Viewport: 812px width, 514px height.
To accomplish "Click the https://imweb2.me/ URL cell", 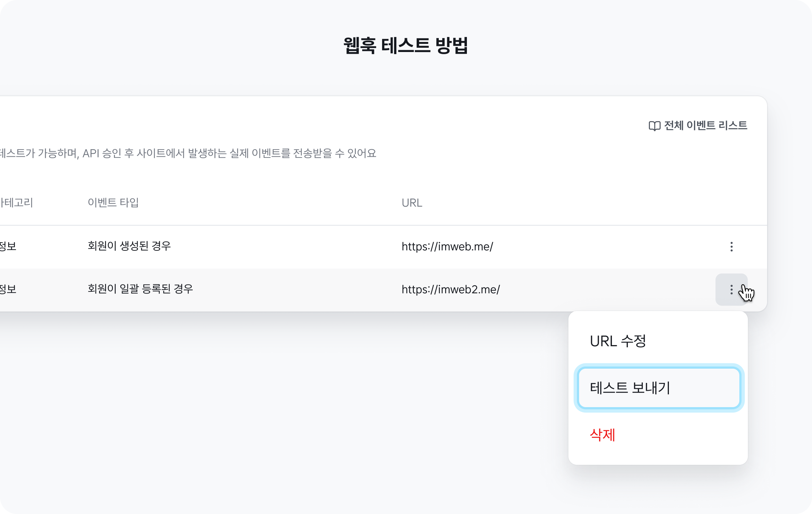I will (x=451, y=290).
